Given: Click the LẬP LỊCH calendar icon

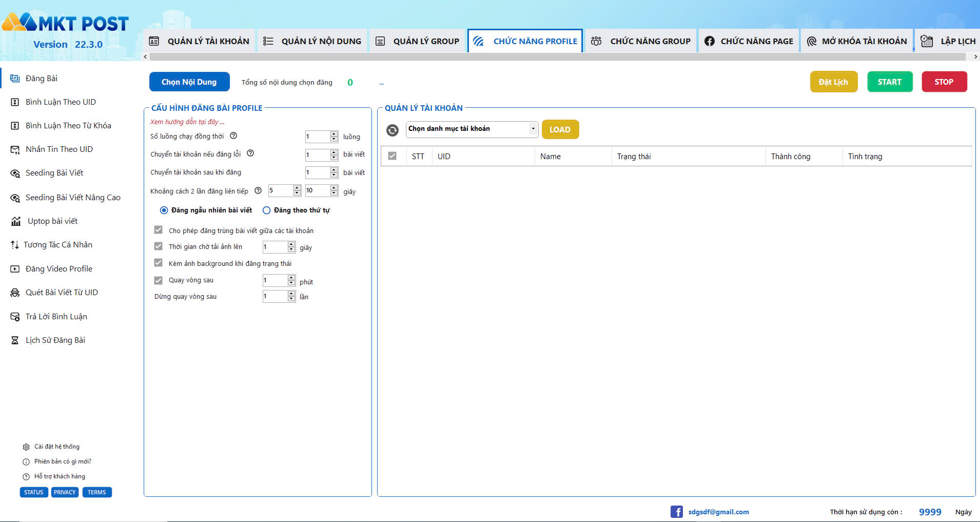Looking at the screenshot, I should click(927, 41).
